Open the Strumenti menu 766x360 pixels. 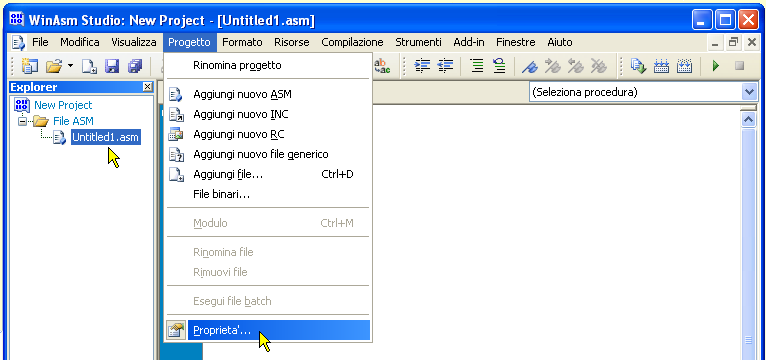tap(418, 42)
